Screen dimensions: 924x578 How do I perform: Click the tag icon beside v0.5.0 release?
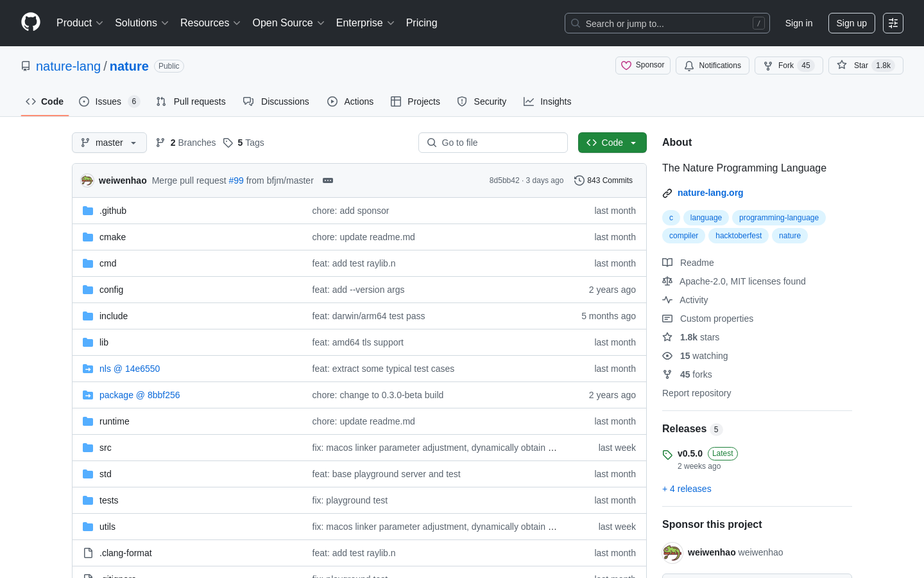coord(667,455)
